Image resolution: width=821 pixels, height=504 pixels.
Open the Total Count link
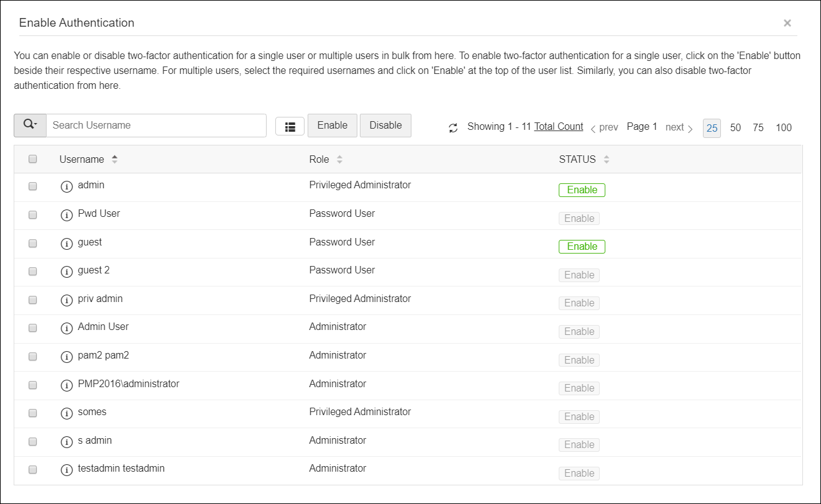tap(559, 127)
